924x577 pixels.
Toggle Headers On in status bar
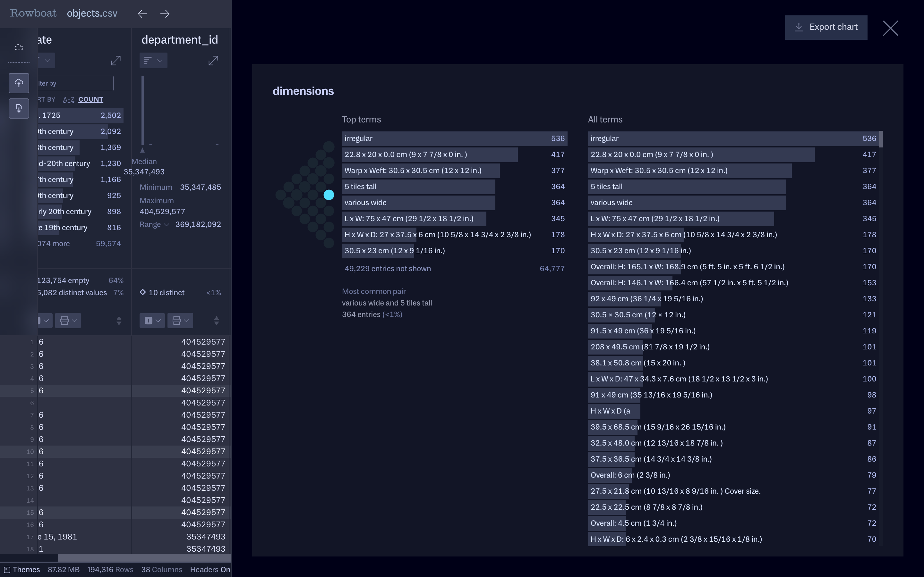[x=210, y=569]
